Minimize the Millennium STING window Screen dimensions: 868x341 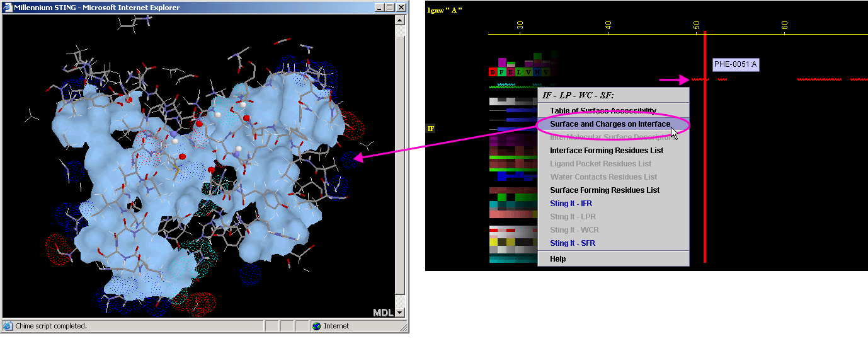[x=379, y=8]
